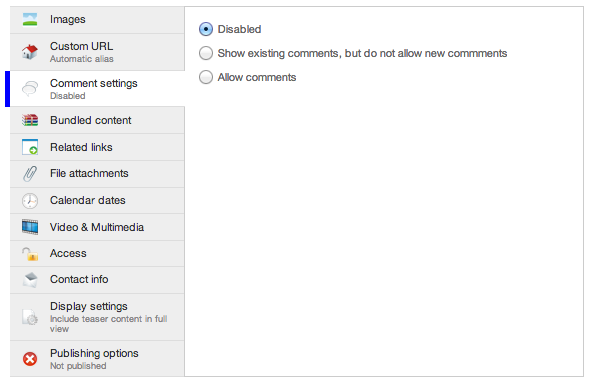Image resolution: width=594 pixels, height=383 pixels.
Task: Select the Allow comments radio button
Action: pos(206,77)
